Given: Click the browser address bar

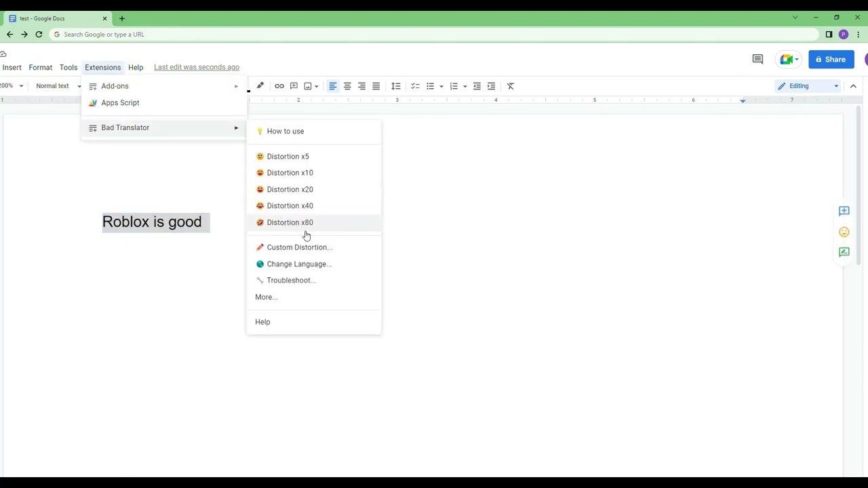Looking at the screenshot, I should point(434,35).
